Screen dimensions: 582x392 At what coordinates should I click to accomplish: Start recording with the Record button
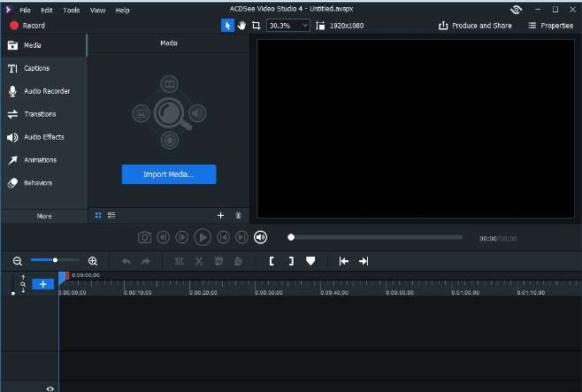27,26
